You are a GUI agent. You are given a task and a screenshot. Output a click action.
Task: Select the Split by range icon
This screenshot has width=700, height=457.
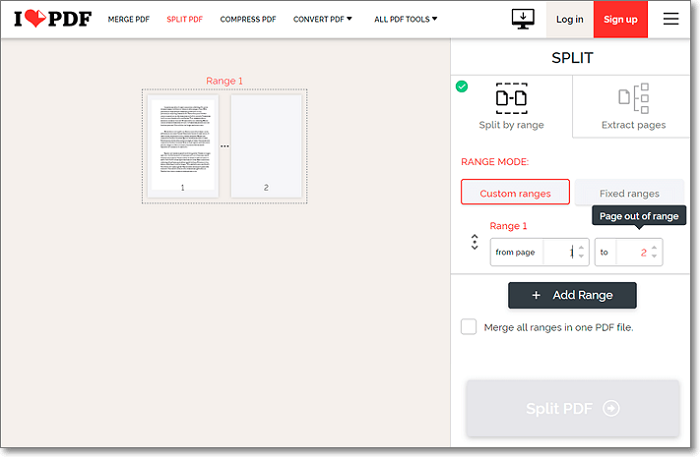point(511,97)
